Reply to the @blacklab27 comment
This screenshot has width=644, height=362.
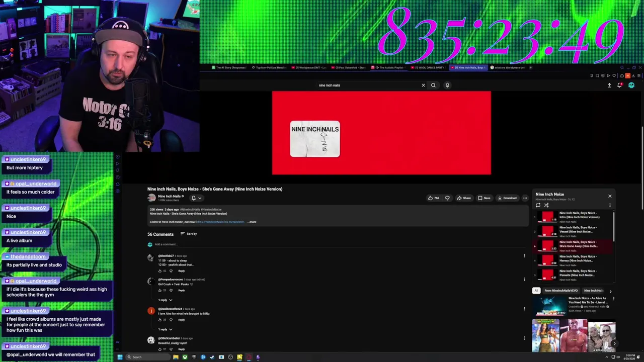click(181, 271)
